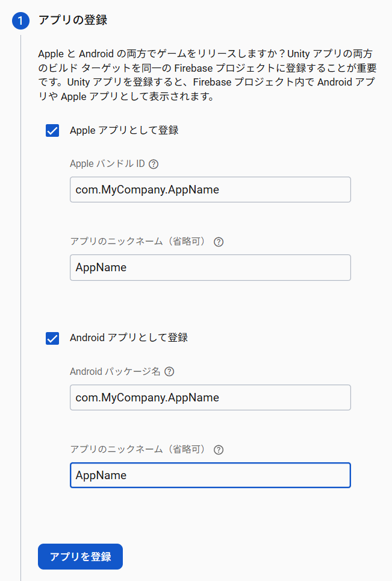Click the アプリを登録 button
The height and width of the screenshot is (581, 392).
[x=79, y=556]
